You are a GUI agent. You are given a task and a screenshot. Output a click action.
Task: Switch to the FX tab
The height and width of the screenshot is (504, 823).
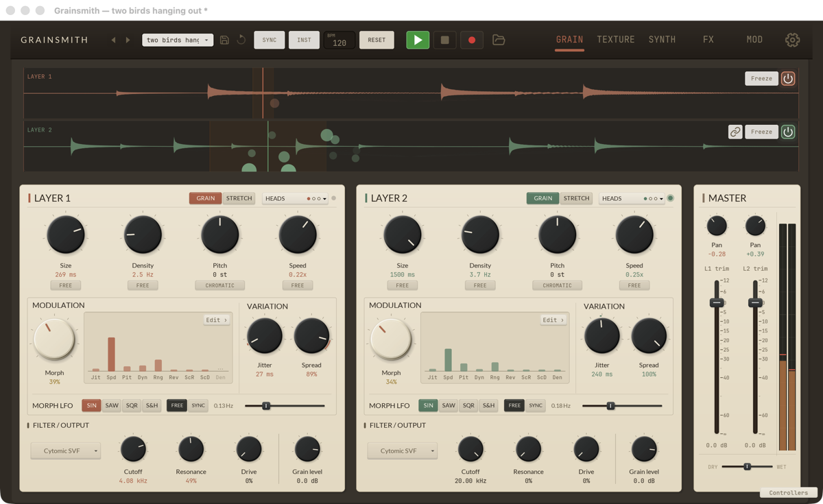point(708,40)
